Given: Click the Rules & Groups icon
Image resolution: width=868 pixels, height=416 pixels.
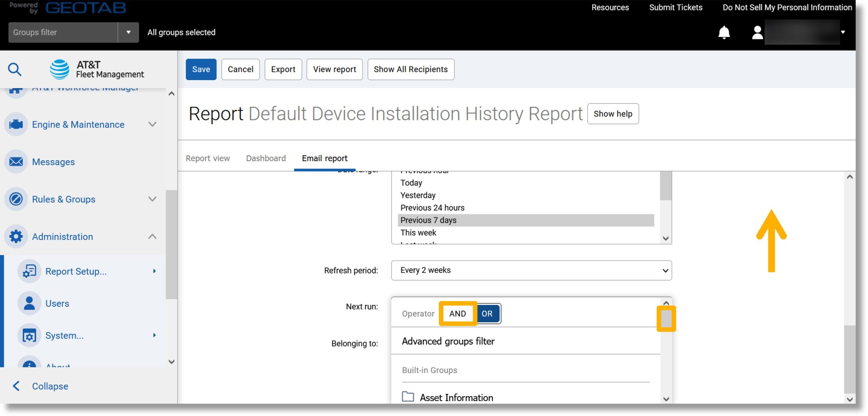Looking at the screenshot, I should [x=16, y=199].
